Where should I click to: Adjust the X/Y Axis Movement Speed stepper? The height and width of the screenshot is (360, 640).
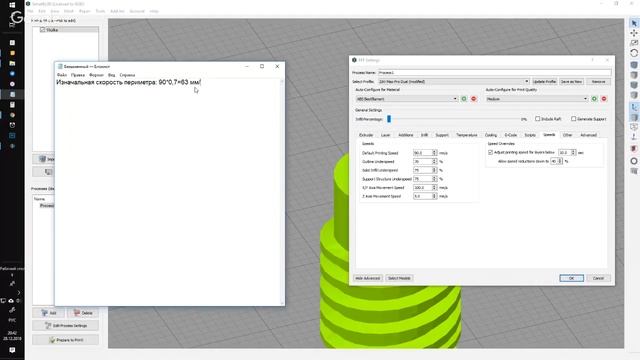point(434,187)
